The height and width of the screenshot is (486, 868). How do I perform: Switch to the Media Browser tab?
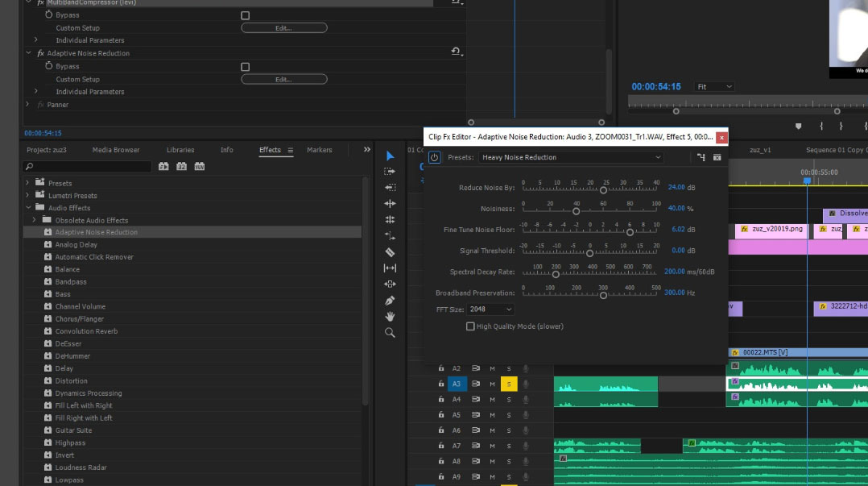click(116, 150)
